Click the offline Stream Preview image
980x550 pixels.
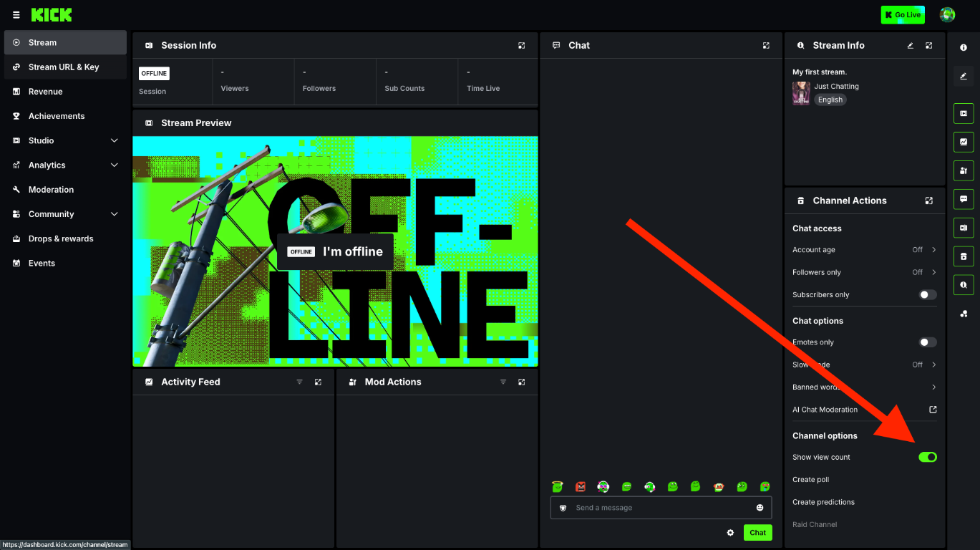pyautogui.click(x=335, y=251)
